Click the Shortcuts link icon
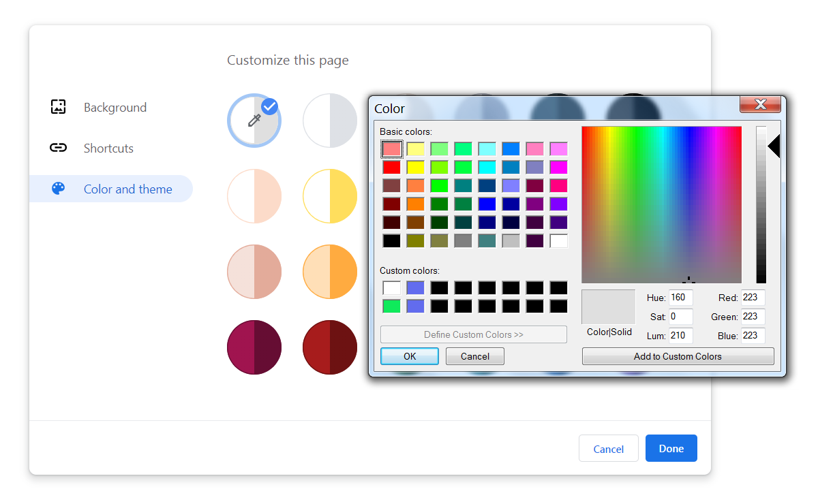 pyautogui.click(x=58, y=148)
